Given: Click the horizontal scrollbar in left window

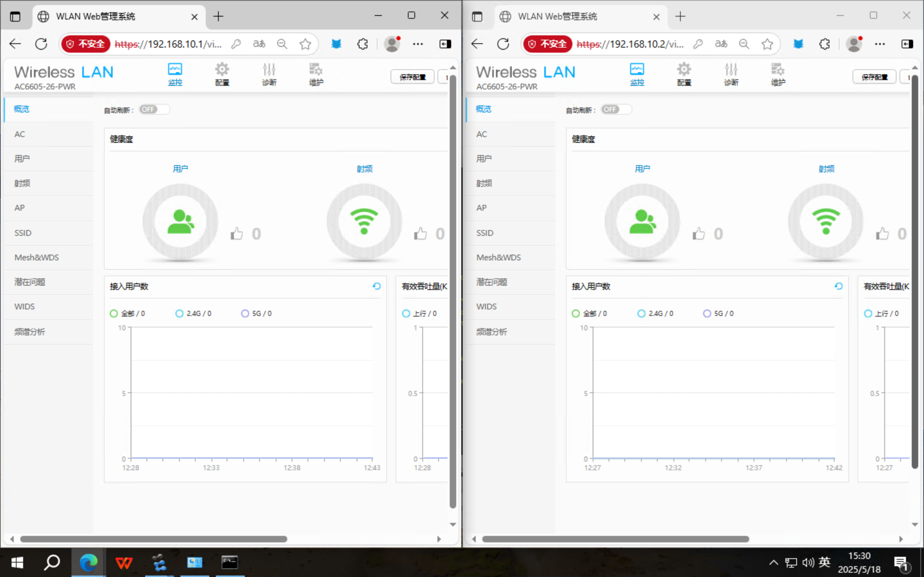Looking at the screenshot, I should tap(153, 539).
